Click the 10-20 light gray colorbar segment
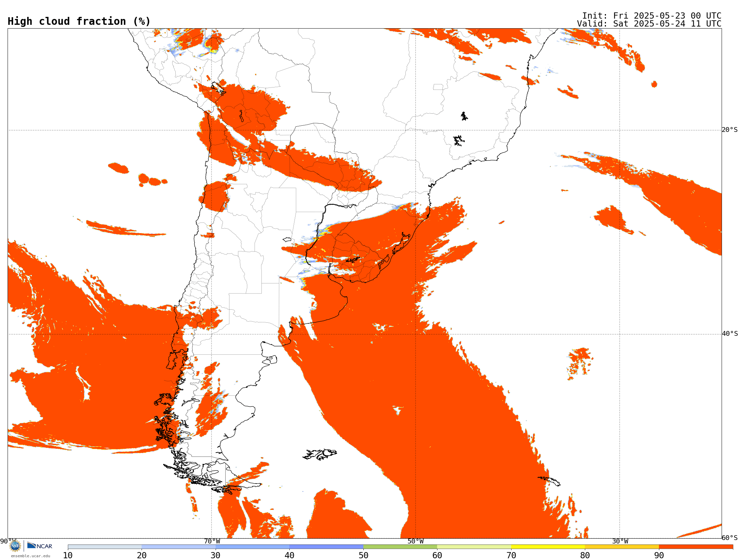Image resolution: width=744 pixels, height=560 pixels. pos(105,547)
